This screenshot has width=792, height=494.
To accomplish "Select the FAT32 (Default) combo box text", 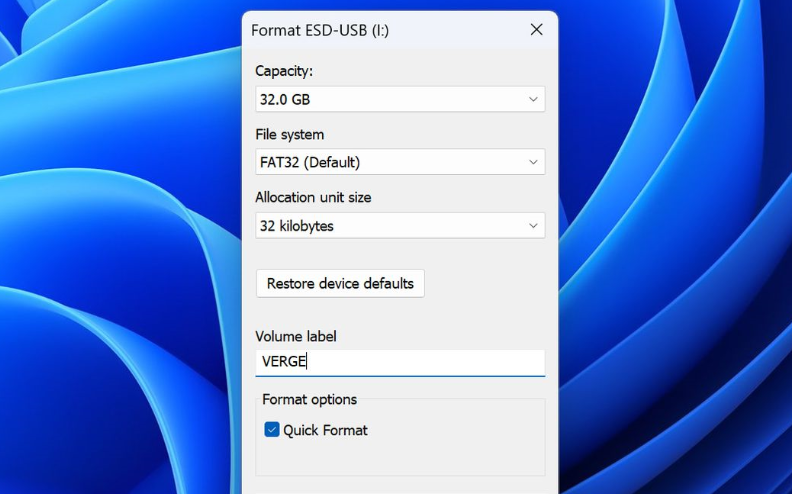I will click(x=310, y=162).
